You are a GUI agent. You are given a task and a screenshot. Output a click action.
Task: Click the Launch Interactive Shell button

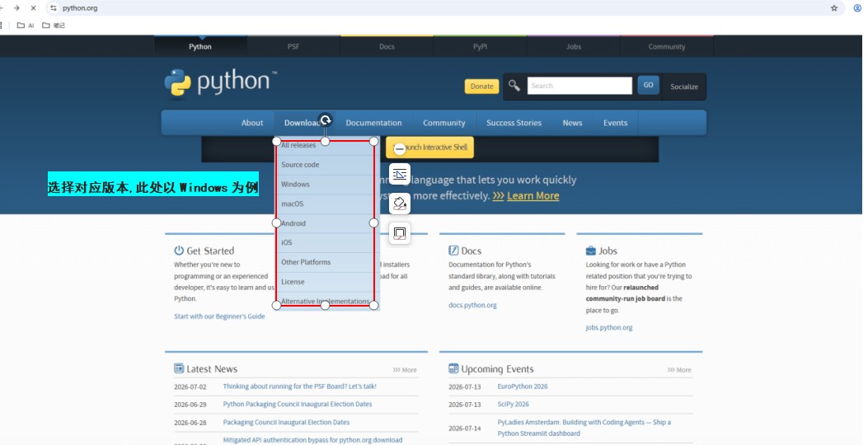click(430, 148)
